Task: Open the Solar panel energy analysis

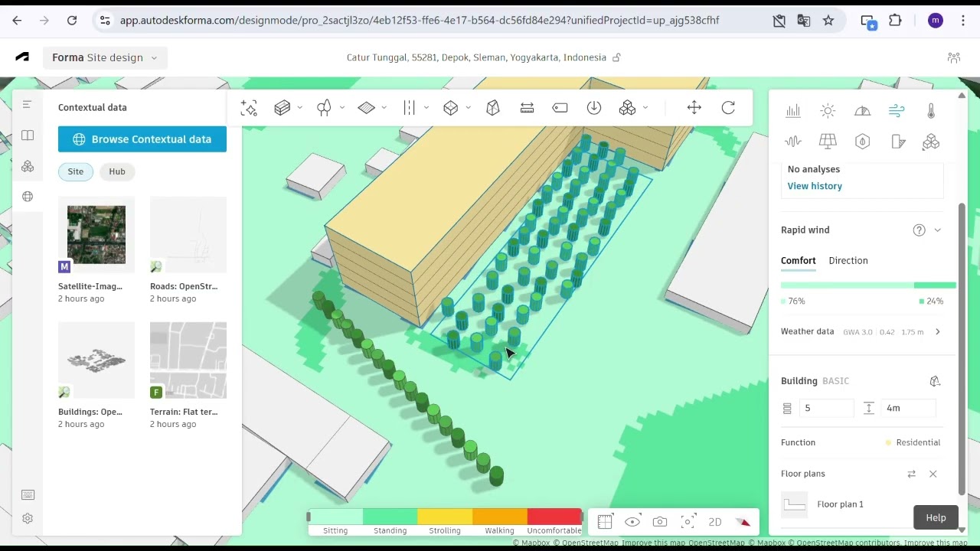Action: tap(828, 142)
